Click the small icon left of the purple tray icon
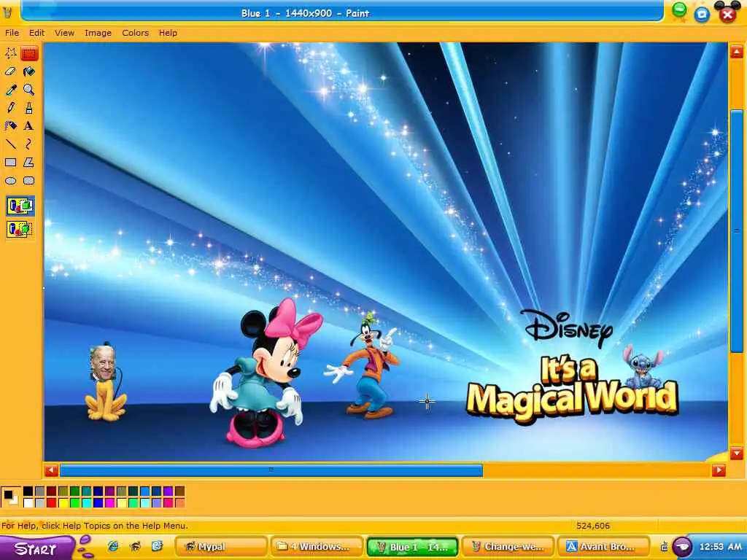The width and height of the screenshot is (747, 560). [x=664, y=547]
